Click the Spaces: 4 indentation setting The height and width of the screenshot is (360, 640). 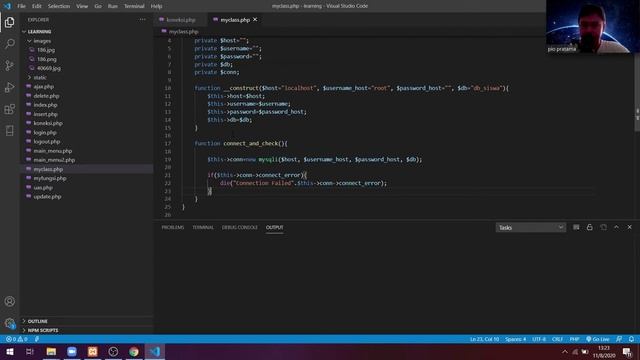click(515, 339)
